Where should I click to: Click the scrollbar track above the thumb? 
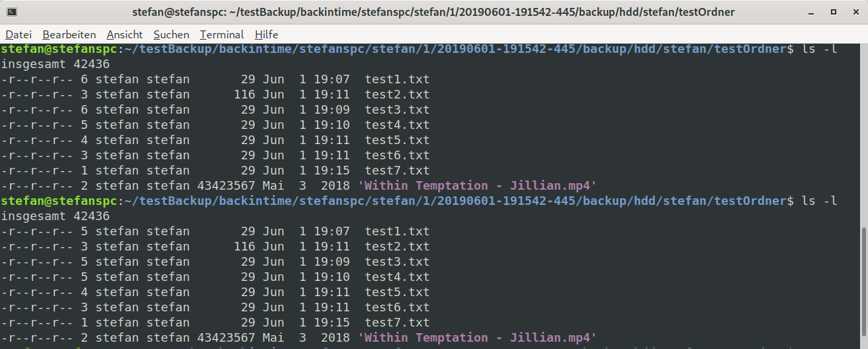[863, 136]
